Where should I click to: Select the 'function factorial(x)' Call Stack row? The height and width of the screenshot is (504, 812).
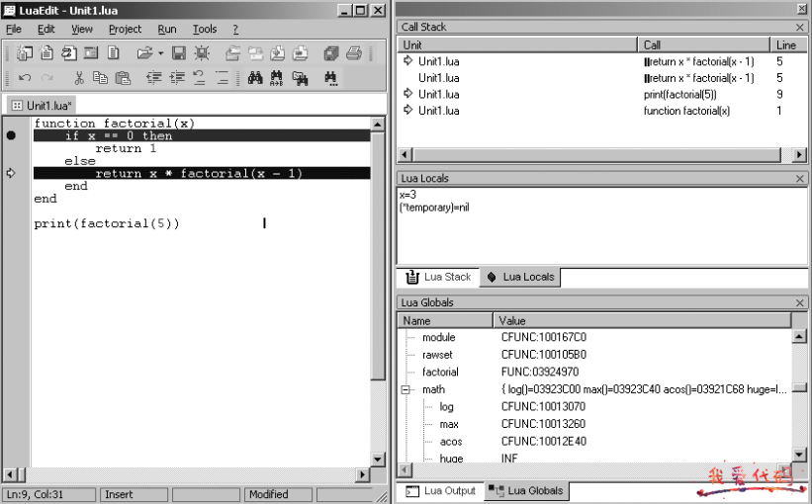click(600, 111)
